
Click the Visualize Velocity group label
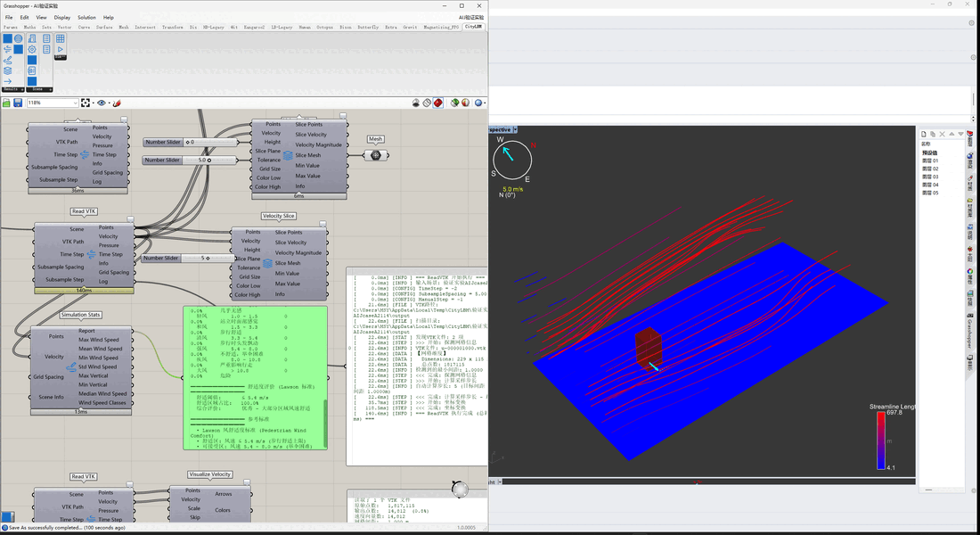click(x=210, y=474)
